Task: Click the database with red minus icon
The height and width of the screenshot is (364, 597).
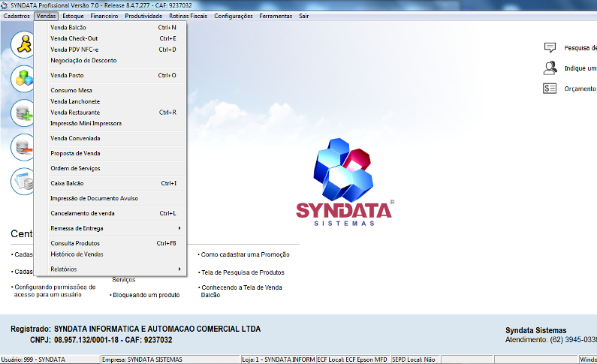Action: point(23,147)
